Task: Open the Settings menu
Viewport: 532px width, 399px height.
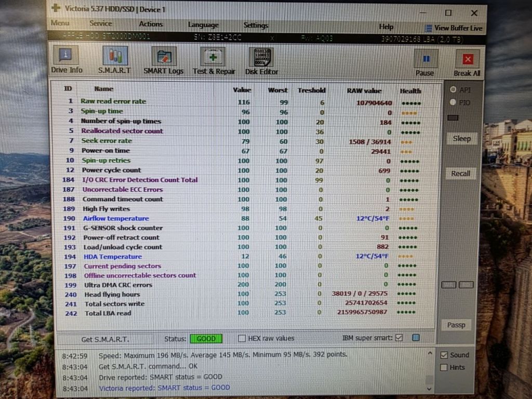Action: [x=256, y=25]
